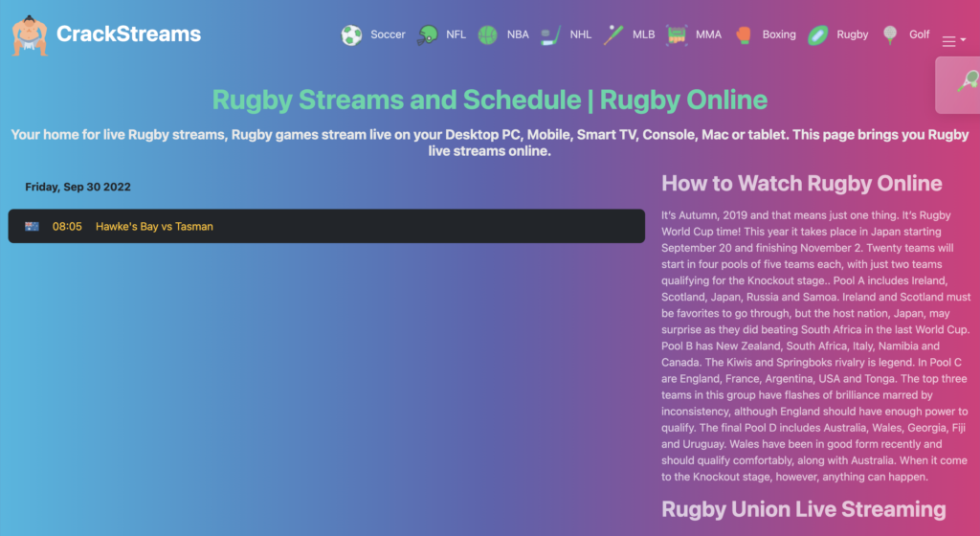The width and height of the screenshot is (980, 536).
Task: Select the Rugby nav link
Action: 853,34
